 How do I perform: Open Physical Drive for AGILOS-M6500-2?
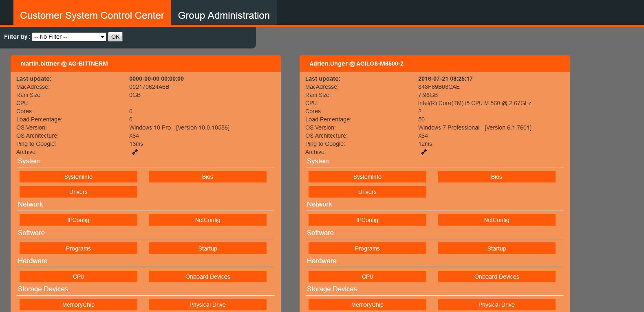tap(497, 305)
